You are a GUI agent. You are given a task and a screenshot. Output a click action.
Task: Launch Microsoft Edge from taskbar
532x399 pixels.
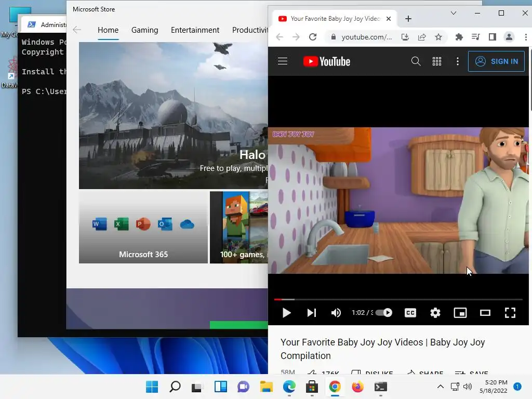(x=289, y=387)
